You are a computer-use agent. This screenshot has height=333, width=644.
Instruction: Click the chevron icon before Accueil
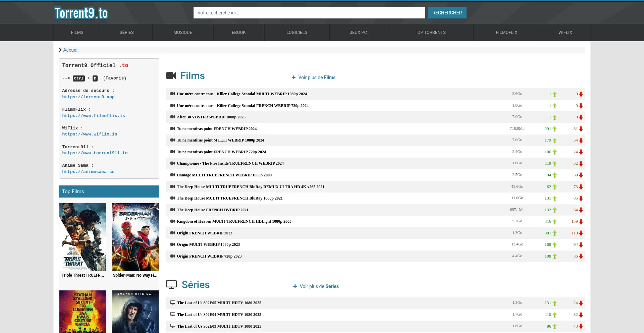60,50
